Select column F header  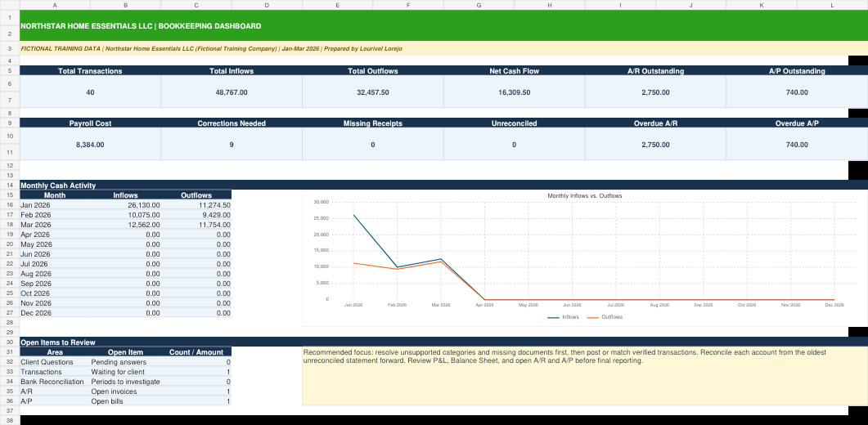pos(408,5)
